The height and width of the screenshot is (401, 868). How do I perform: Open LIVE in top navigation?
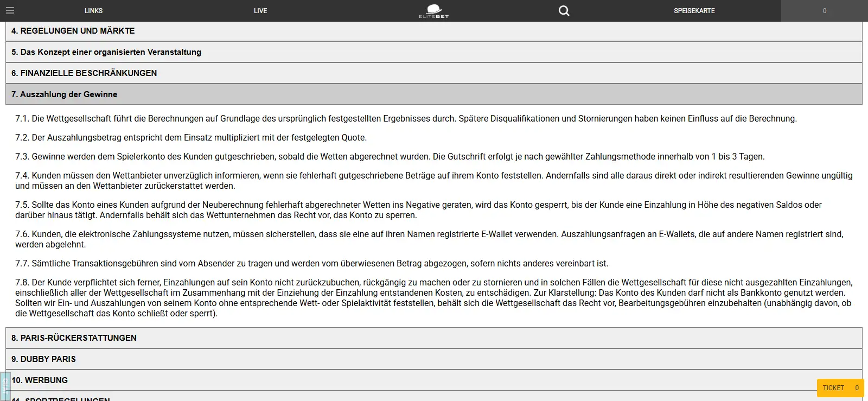(x=260, y=11)
